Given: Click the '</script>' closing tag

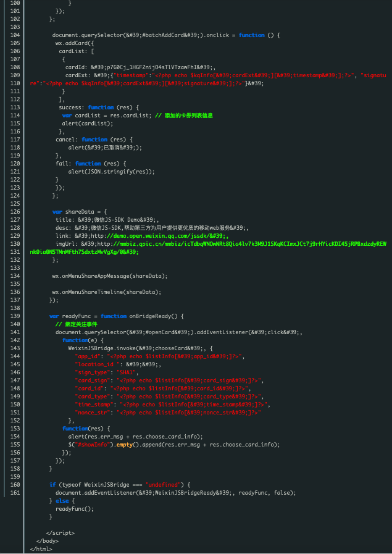Looking at the screenshot, I should (x=60, y=533).
